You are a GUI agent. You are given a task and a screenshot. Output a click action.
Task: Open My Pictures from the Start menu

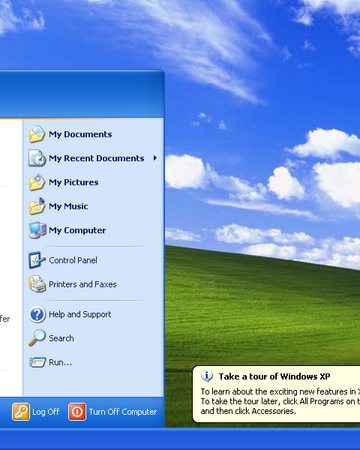[x=73, y=182]
